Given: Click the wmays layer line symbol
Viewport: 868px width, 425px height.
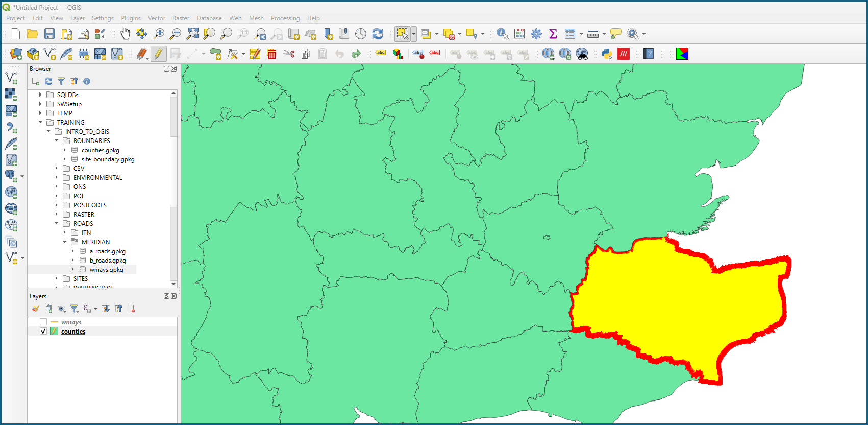Looking at the screenshot, I should (54, 322).
